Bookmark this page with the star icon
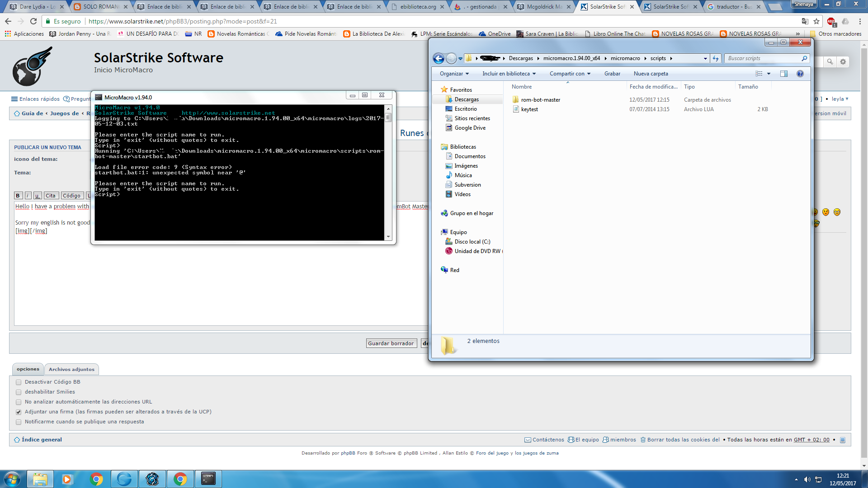The height and width of the screenshot is (488, 868). pos(816,21)
